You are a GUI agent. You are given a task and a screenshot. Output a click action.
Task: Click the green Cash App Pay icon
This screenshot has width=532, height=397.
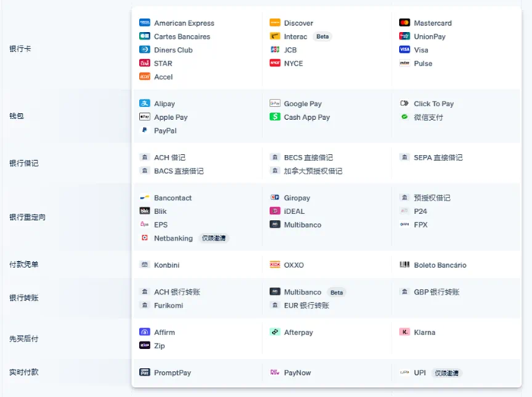click(x=275, y=117)
